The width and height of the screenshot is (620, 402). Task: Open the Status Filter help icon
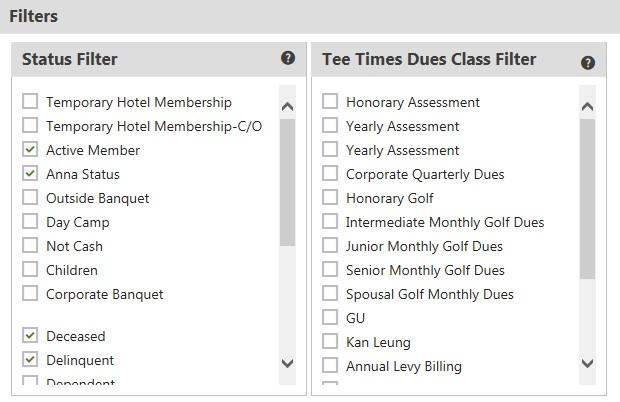pyautogui.click(x=288, y=58)
